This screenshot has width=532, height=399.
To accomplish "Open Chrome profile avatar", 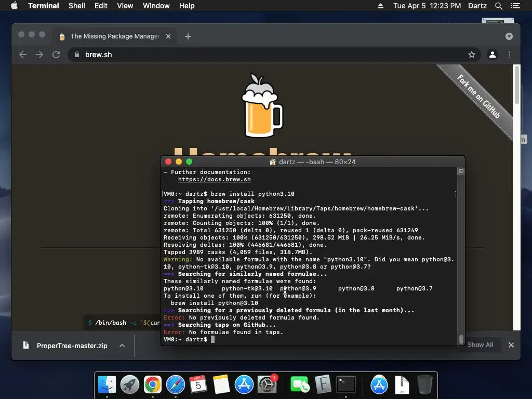I will click(x=493, y=55).
